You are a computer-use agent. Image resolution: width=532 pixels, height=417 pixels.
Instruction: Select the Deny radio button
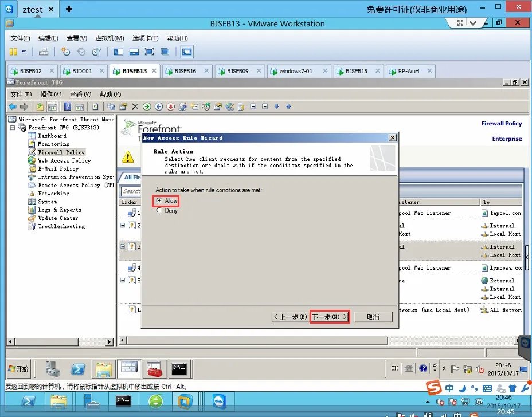point(159,211)
